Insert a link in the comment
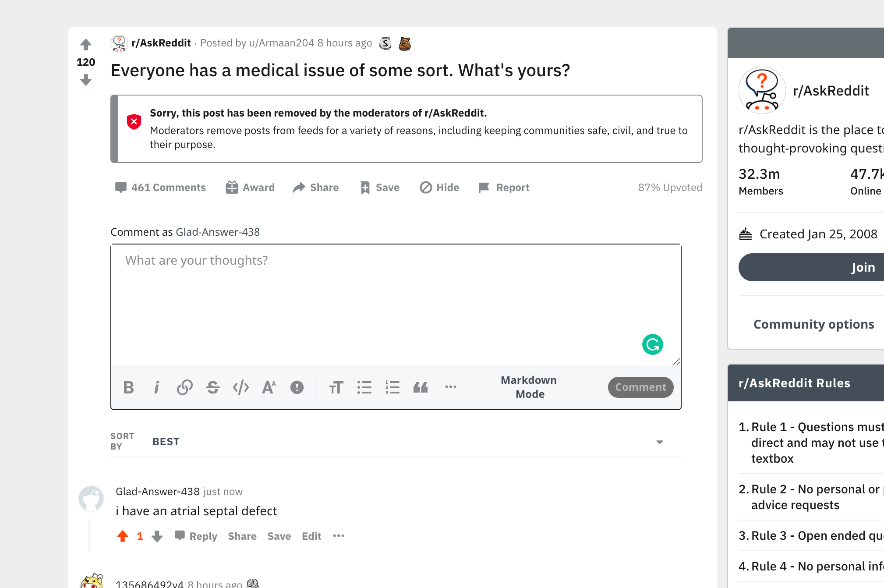The height and width of the screenshot is (588, 884). [x=184, y=387]
